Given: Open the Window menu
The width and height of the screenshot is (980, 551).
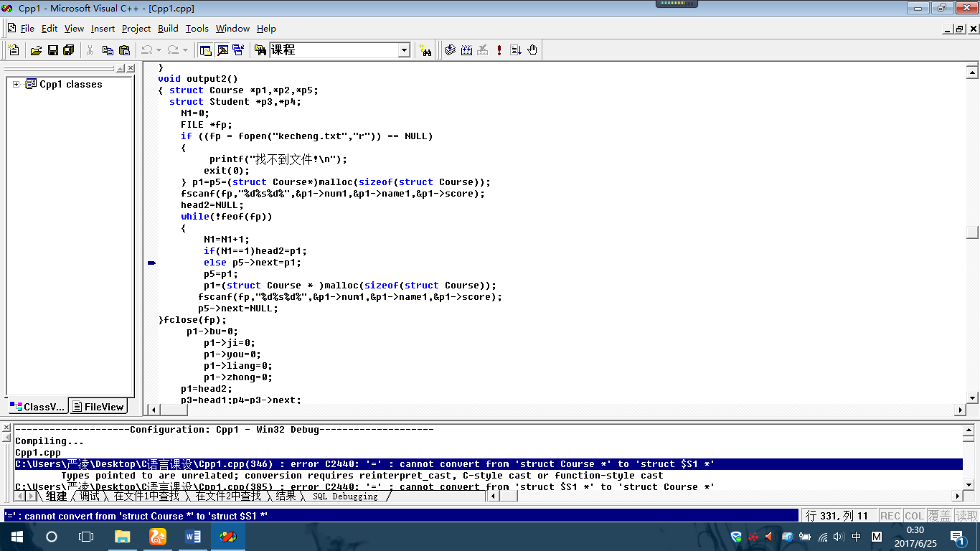Looking at the screenshot, I should click(x=232, y=29).
